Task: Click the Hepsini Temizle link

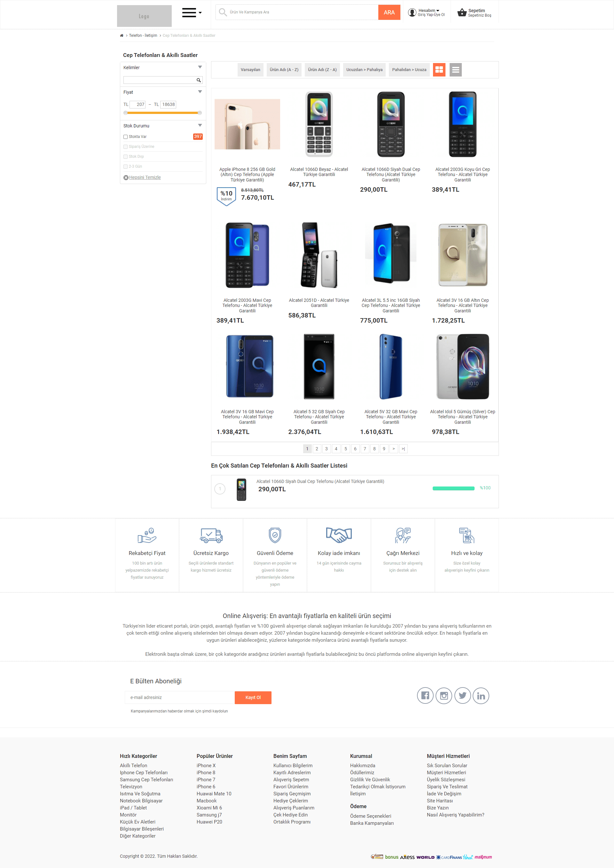Action: point(145,177)
